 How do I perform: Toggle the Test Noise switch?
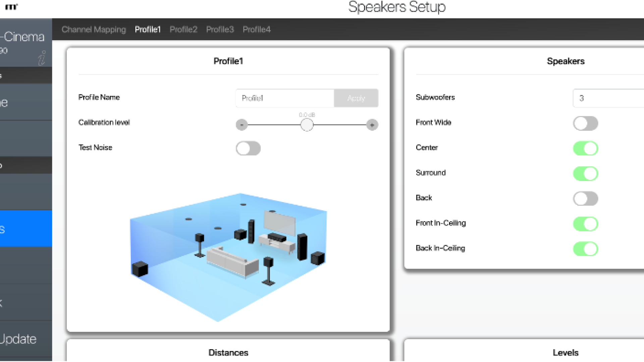[x=248, y=148]
